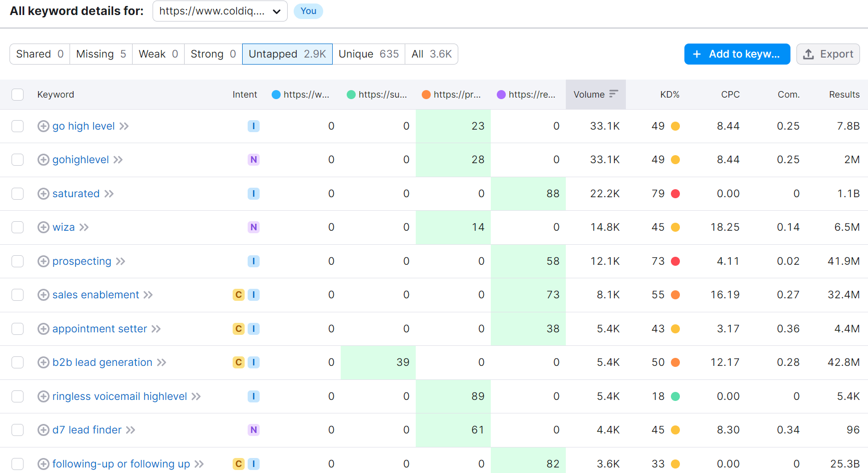Click the Export button
The height and width of the screenshot is (473, 868).
coord(828,54)
